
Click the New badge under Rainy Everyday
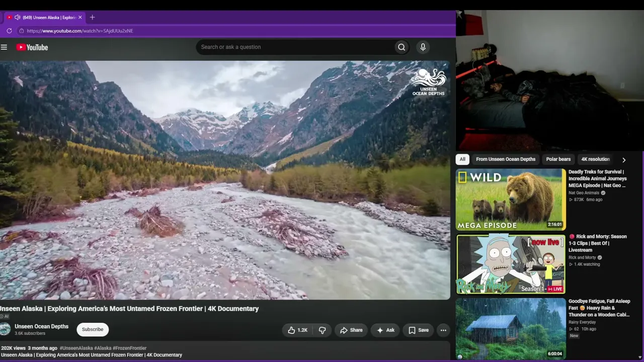[574, 336]
